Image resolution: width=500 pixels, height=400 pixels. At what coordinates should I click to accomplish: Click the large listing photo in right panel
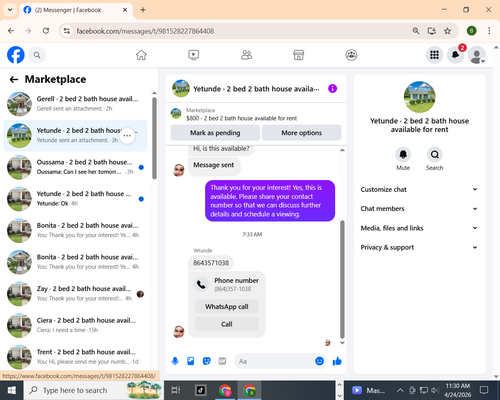click(419, 97)
